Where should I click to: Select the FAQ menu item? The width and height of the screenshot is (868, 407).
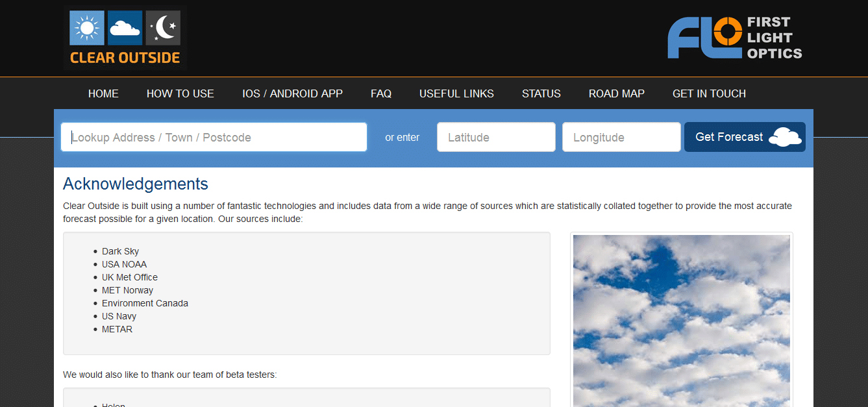point(381,93)
